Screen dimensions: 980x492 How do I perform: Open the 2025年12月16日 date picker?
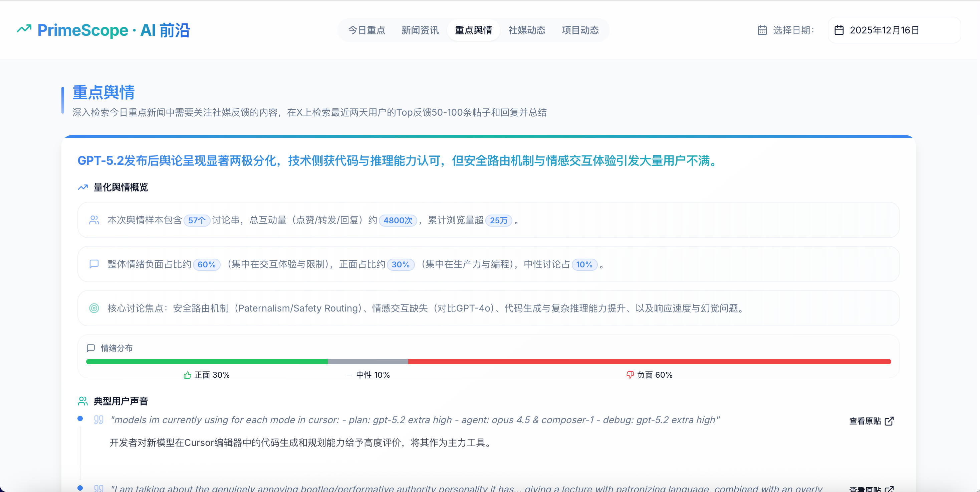click(894, 30)
